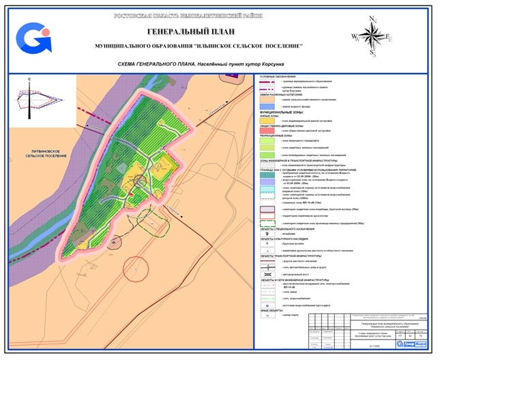The image size is (532, 409).
Task: Click the road bridge symbol in legend
Action: coord(267,274)
